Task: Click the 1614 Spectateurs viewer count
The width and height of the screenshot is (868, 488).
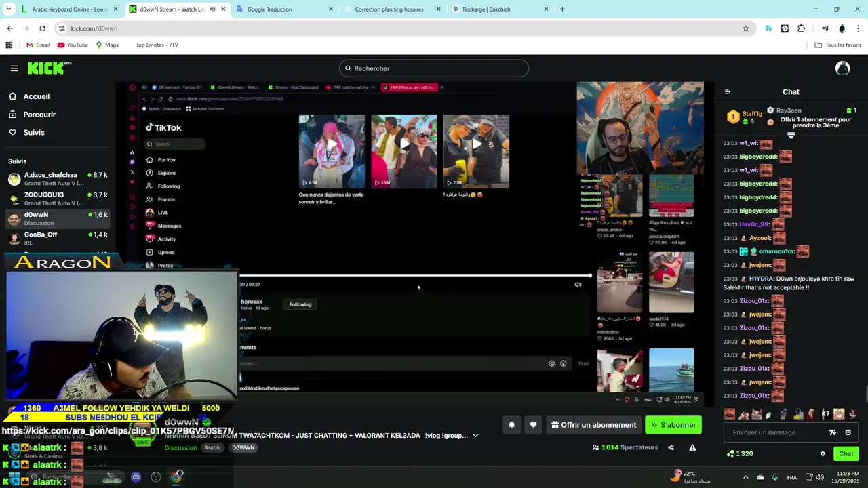Action: pos(625,447)
